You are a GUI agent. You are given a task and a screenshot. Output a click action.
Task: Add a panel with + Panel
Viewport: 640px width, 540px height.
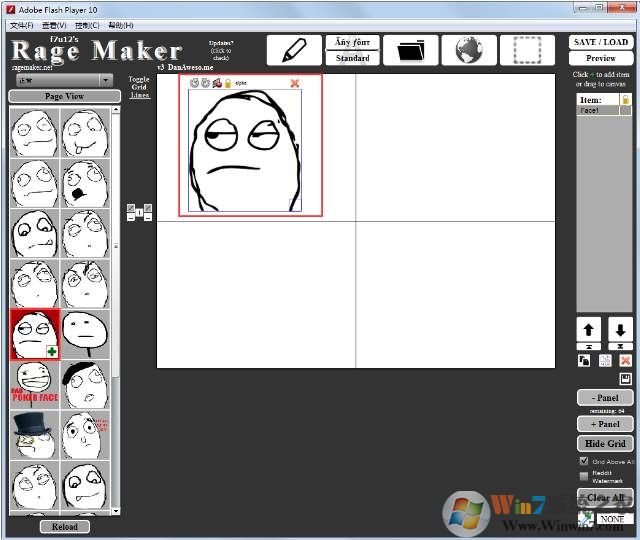[605, 424]
